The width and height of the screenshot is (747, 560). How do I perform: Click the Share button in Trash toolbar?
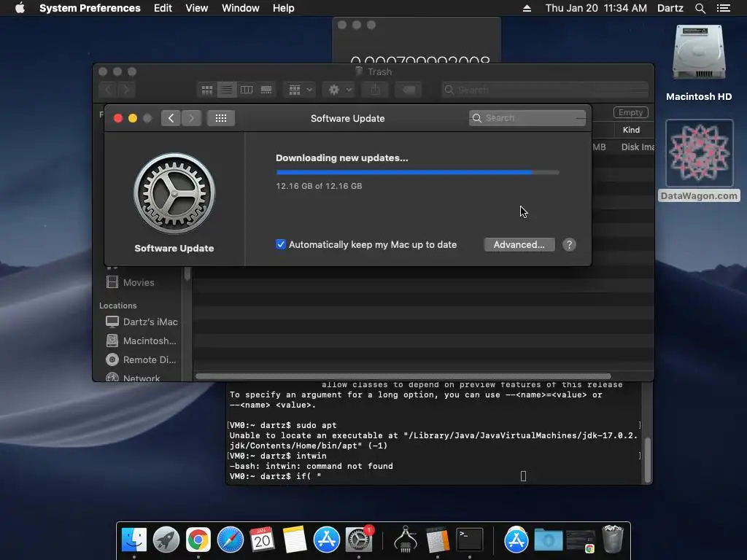pyautogui.click(x=376, y=90)
